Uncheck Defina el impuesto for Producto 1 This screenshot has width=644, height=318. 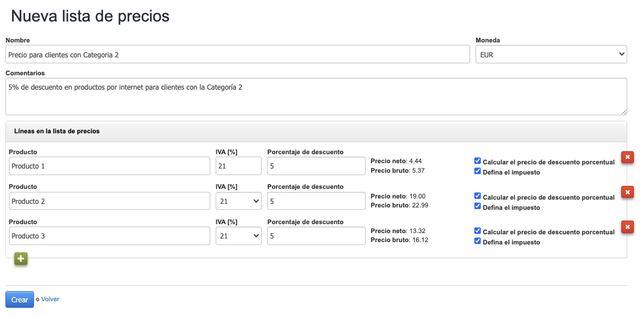click(477, 172)
